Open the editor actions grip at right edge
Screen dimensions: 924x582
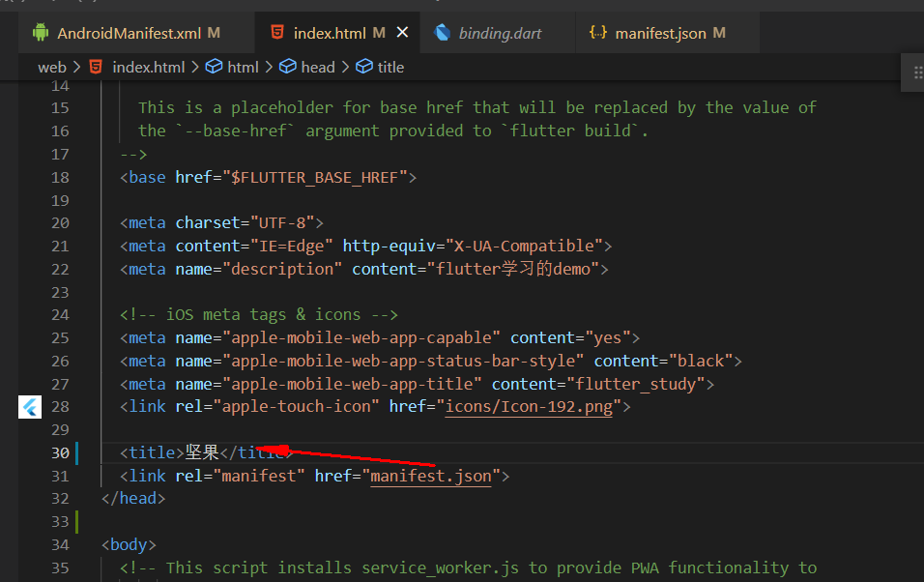pyautogui.click(x=917, y=73)
